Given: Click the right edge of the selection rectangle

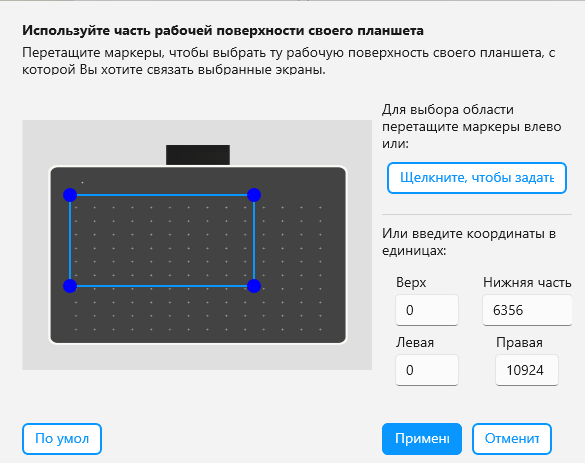Looking at the screenshot, I should tap(254, 240).
